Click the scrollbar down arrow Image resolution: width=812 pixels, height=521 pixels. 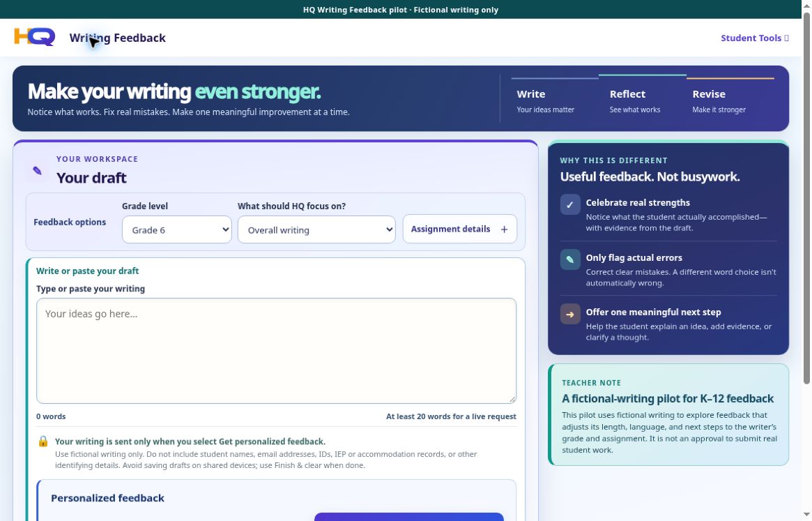pos(806,515)
